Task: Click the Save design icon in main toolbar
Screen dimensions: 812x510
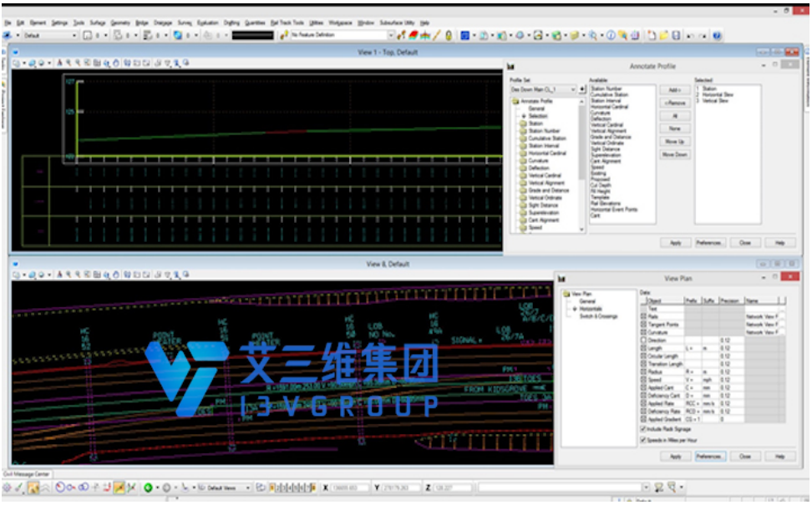Action: [x=676, y=36]
